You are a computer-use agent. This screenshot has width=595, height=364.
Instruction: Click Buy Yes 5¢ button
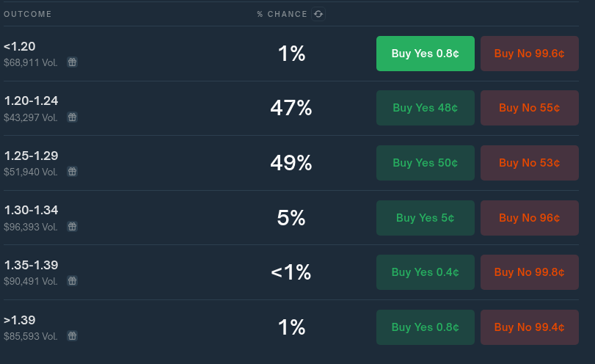(426, 218)
